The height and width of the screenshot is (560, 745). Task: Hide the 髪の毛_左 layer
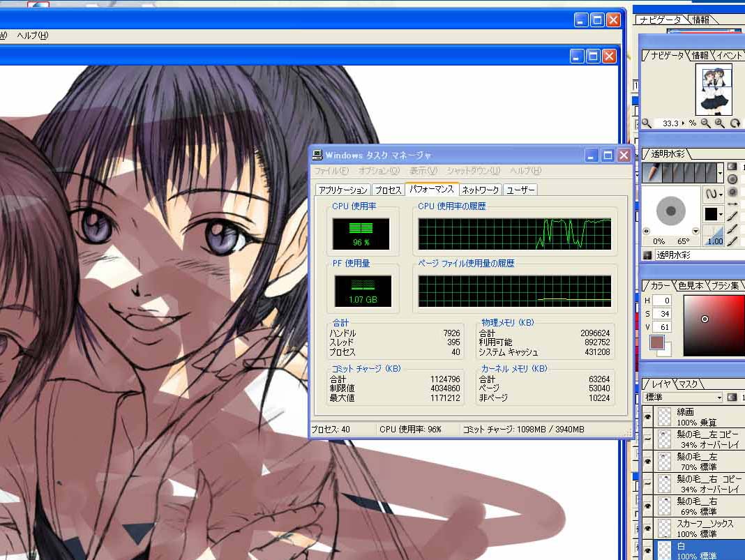(647, 461)
